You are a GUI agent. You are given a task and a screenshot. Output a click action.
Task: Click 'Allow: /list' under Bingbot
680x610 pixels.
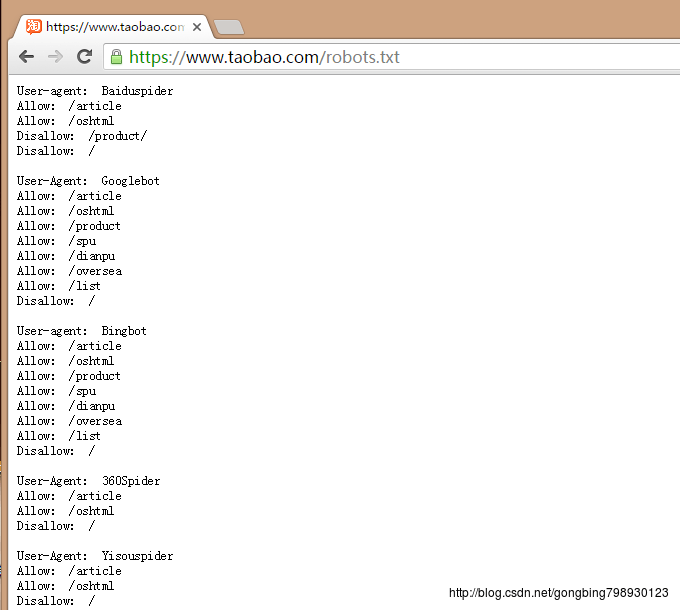pyautogui.click(x=59, y=436)
